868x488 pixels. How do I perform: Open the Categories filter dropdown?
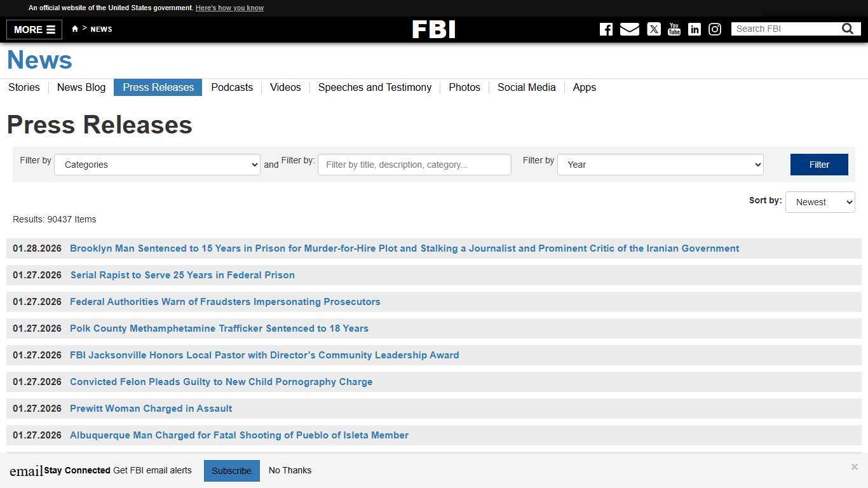157,165
